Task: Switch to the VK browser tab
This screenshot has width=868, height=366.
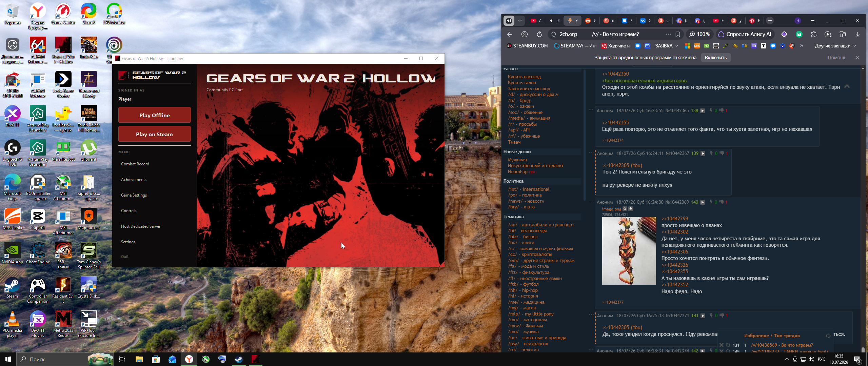Action: coord(645,21)
